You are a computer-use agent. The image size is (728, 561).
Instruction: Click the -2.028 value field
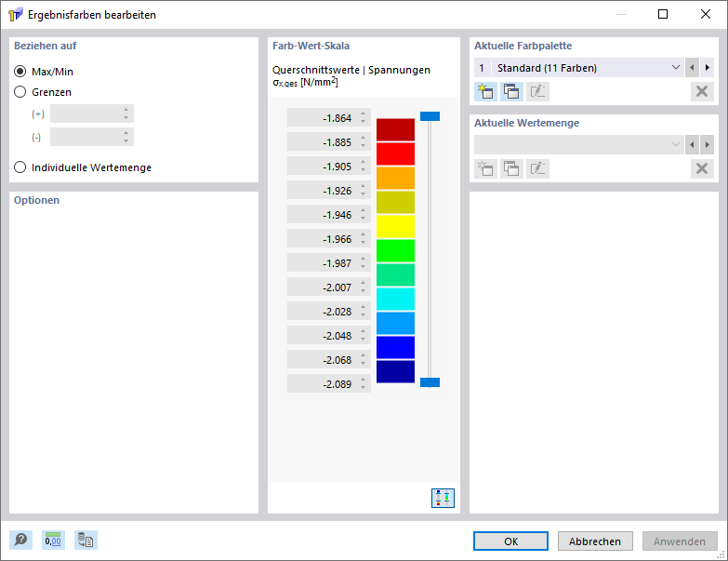click(329, 311)
